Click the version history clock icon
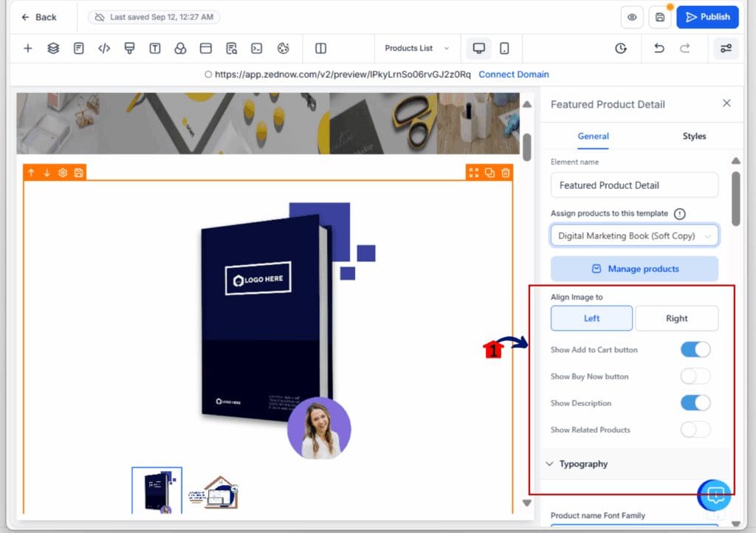The image size is (756, 533). click(620, 48)
